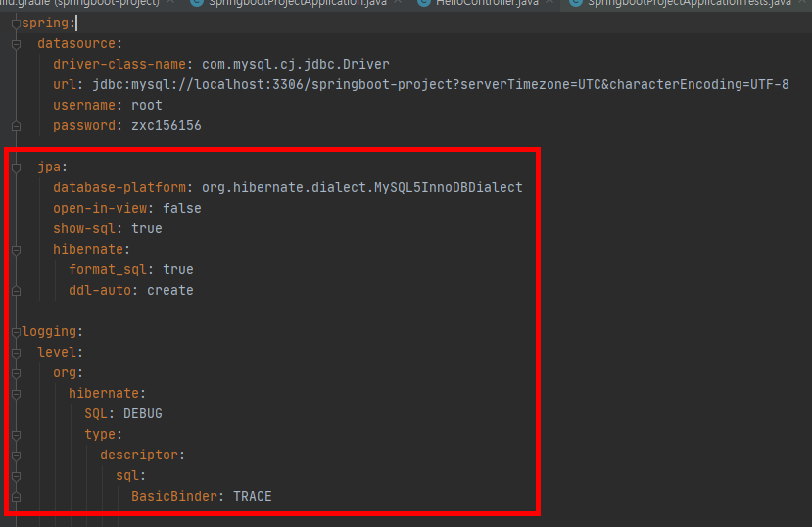Collapse the level block fold marker
This screenshot has width=812, height=527.
pos(16,353)
